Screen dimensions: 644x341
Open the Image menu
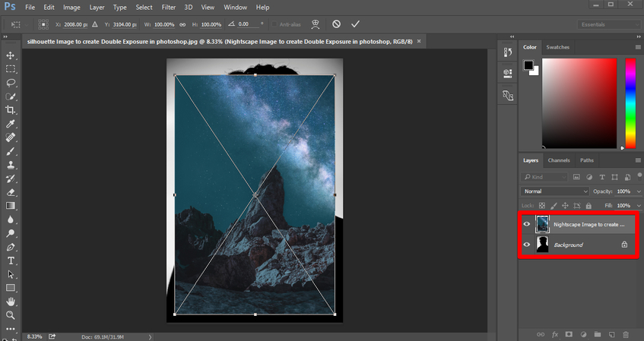tap(71, 8)
